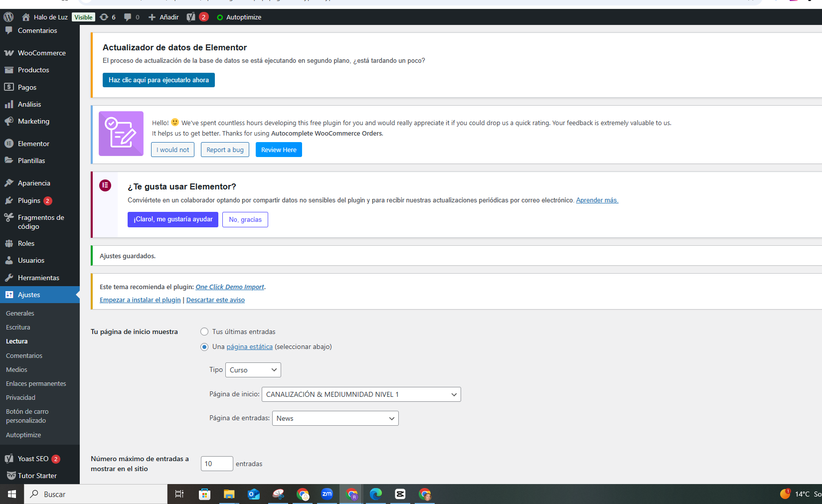This screenshot has height=504, width=822.
Task: Open One Click Demo Import link
Action: tap(230, 287)
